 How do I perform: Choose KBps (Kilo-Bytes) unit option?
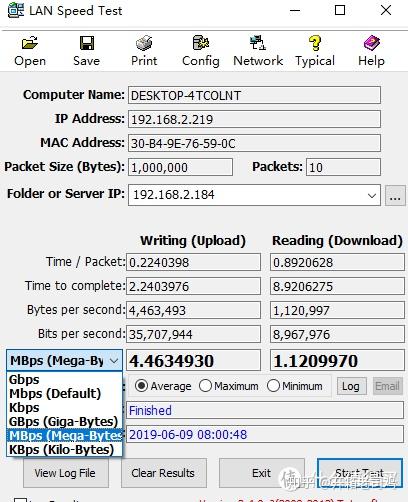click(64, 449)
